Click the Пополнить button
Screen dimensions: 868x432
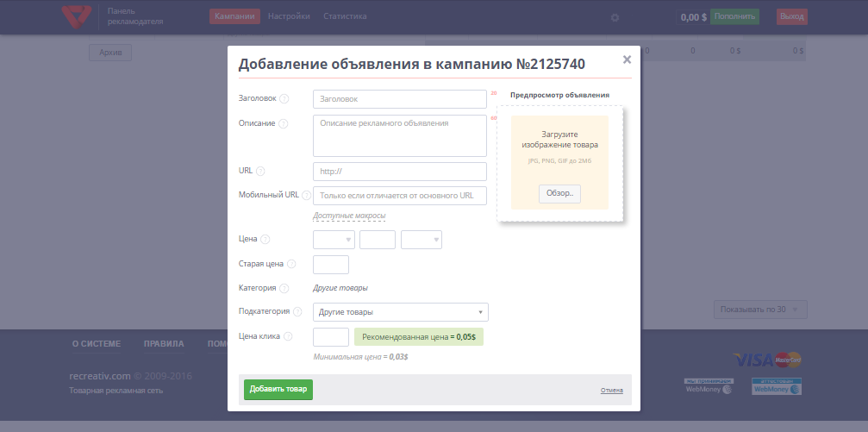(x=734, y=16)
